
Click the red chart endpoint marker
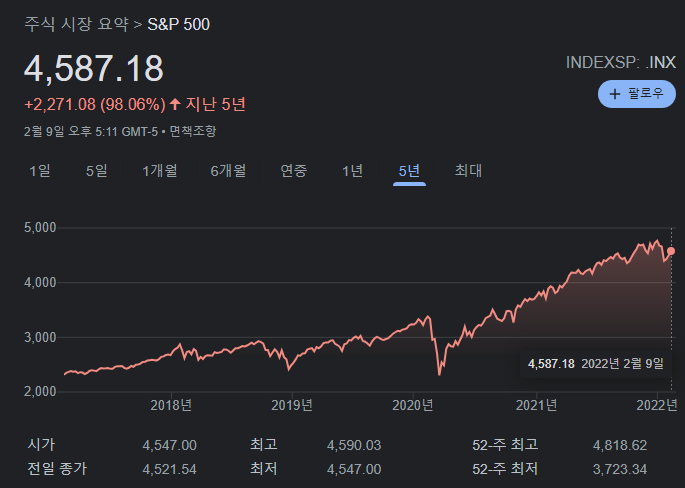click(x=671, y=251)
